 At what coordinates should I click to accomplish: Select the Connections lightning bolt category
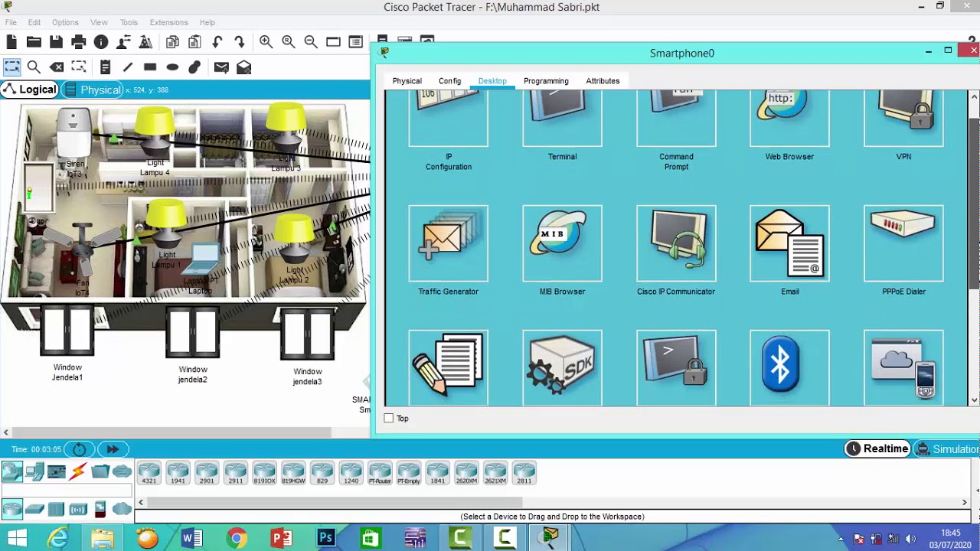(x=78, y=471)
